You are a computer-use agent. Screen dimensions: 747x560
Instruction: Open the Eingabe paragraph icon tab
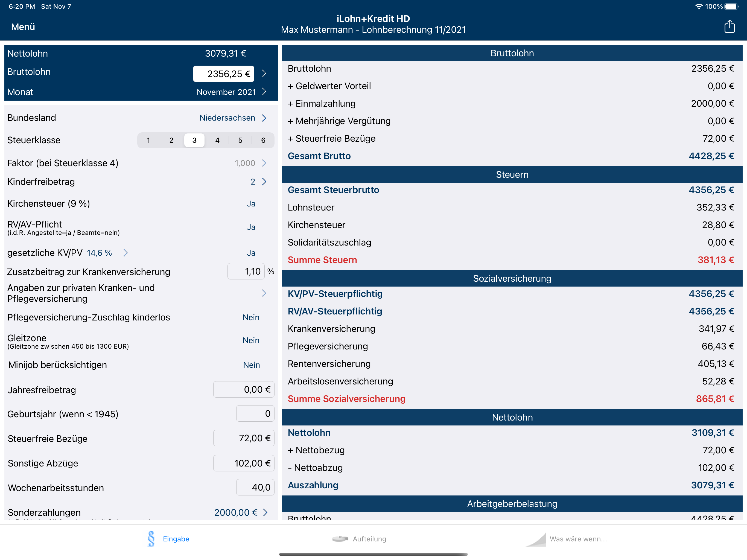(151, 539)
